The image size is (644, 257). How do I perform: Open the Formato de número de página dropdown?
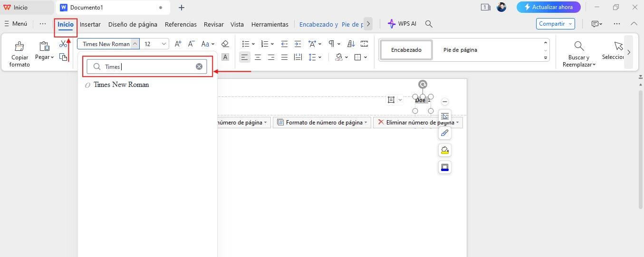[366, 123]
